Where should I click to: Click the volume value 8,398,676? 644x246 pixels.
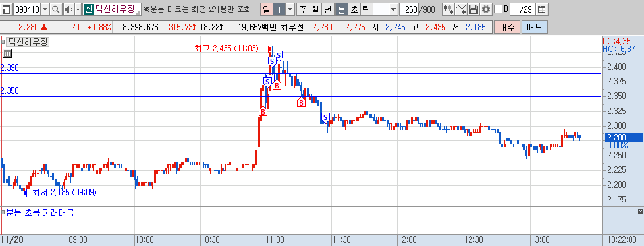pyautogui.click(x=141, y=28)
